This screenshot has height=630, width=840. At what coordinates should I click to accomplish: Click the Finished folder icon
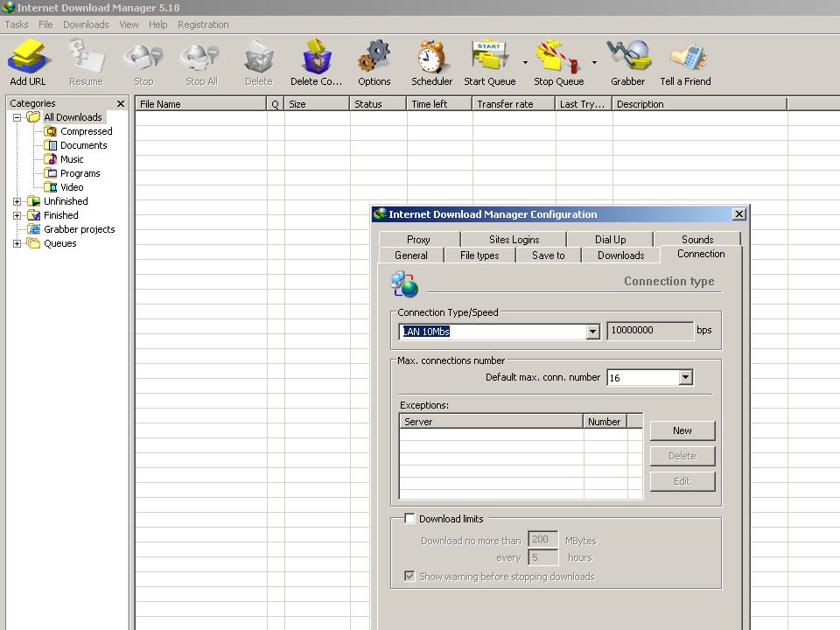34,215
